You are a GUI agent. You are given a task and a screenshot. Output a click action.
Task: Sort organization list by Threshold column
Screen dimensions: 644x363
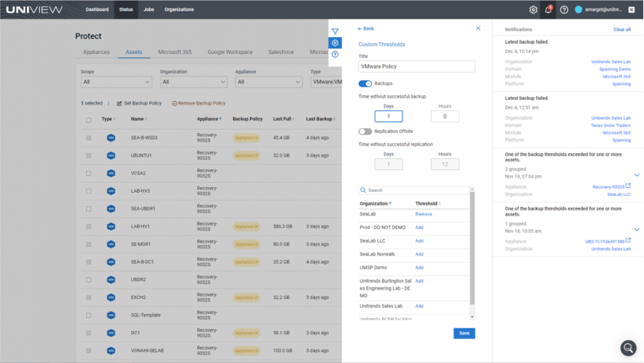[427, 204]
